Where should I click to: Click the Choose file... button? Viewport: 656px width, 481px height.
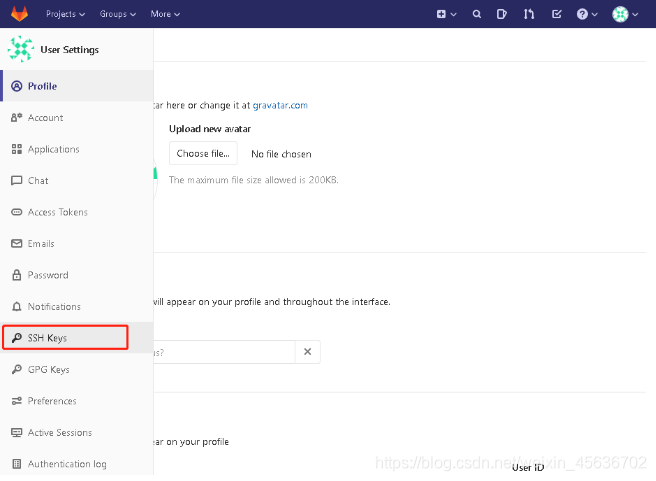(x=203, y=153)
